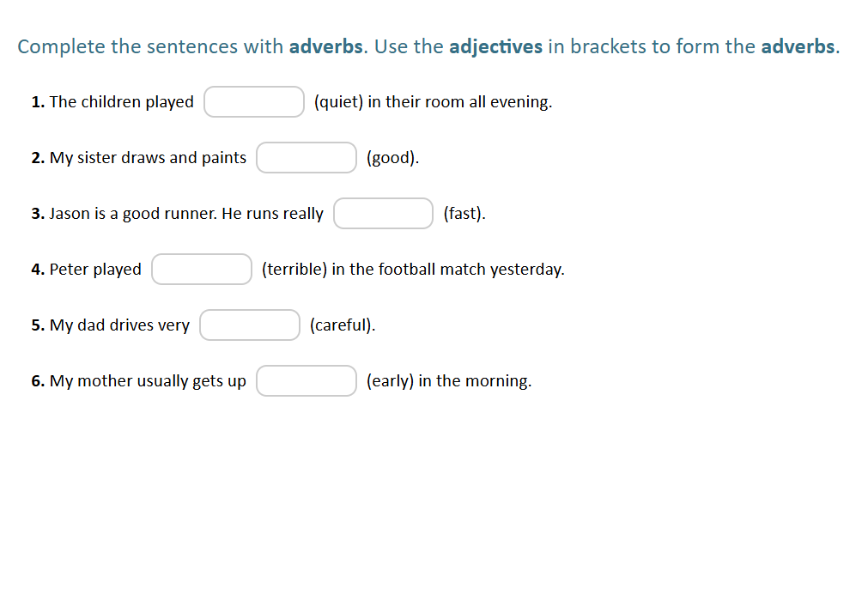Image resolution: width=868 pixels, height=595 pixels.
Task: Click the answer box for sentence 1
Action: pyautogui.click(x=253, y=101)
